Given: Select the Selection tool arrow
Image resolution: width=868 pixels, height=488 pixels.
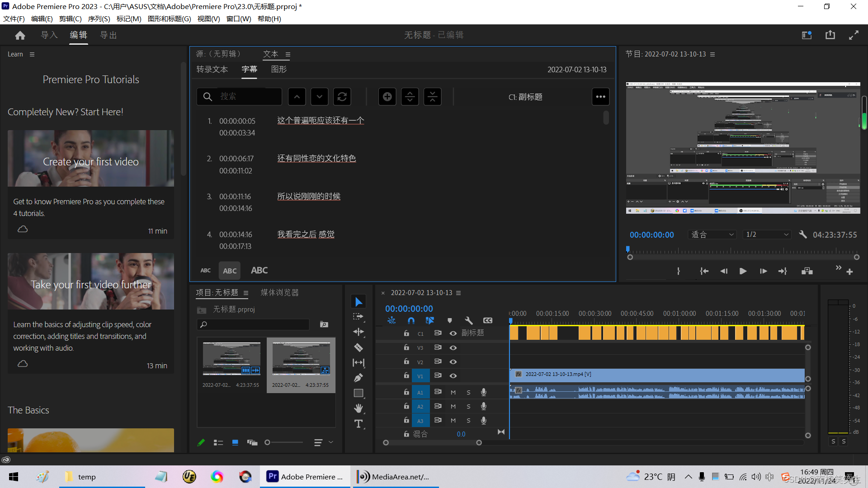Looking at the screenshot, I should pyautogui.click(x=359, y=301).
